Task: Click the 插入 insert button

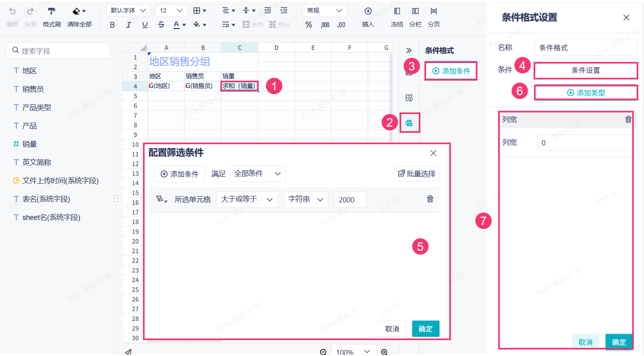Action: coord(368,17)
